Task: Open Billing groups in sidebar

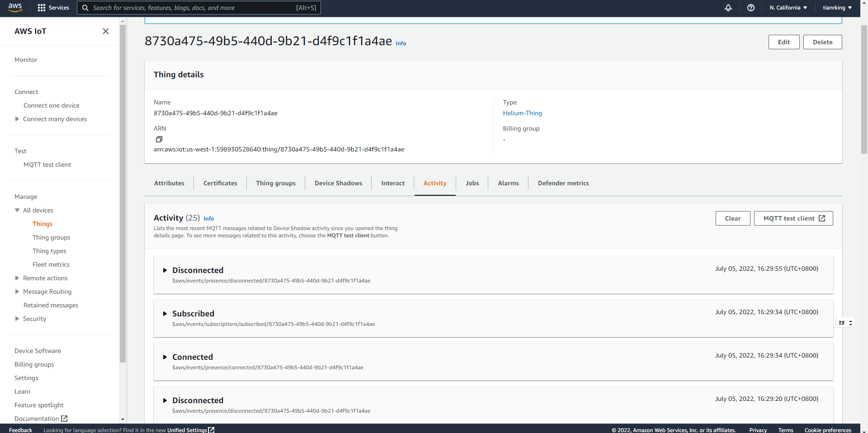Action: 34,364
